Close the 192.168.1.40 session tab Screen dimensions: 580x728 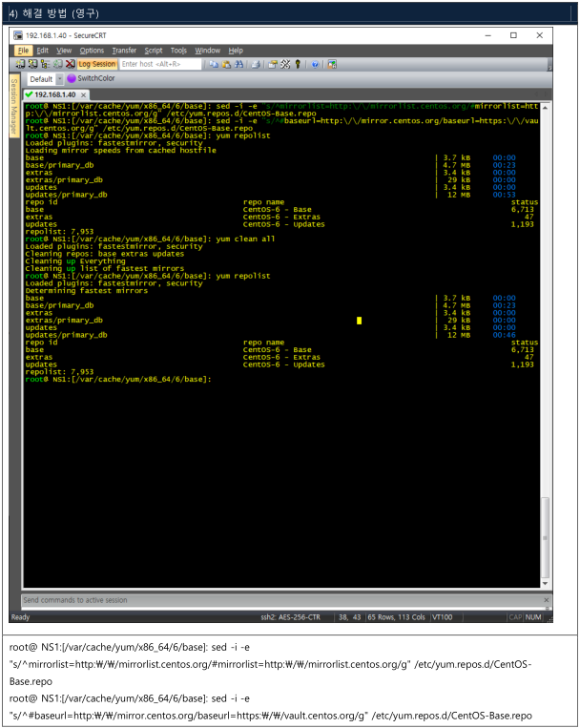pyautogui.click(x=84, y=94)
